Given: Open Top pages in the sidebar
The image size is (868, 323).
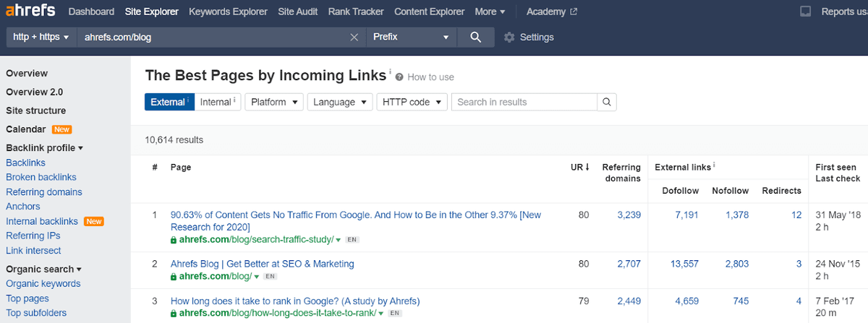Looking at the screenshot, I should [x=27, y=298].
